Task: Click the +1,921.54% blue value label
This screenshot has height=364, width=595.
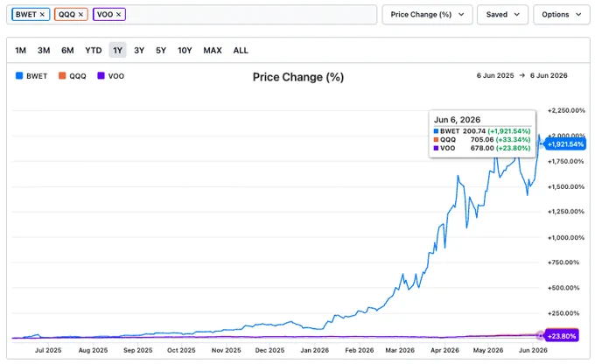Action: 565,144
